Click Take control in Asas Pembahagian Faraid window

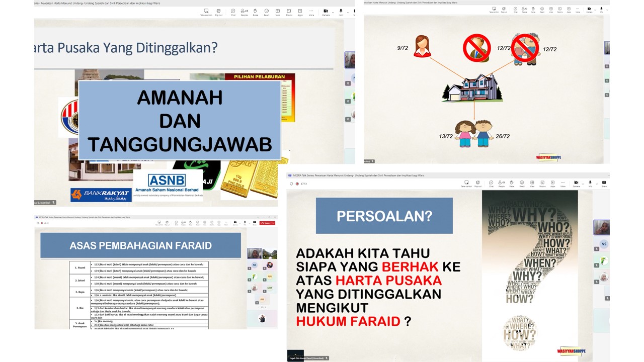click(x=159, y=223)
